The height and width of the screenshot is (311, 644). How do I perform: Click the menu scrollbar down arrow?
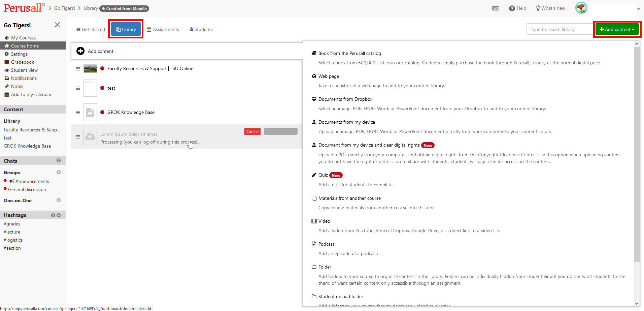click(637, 303)
